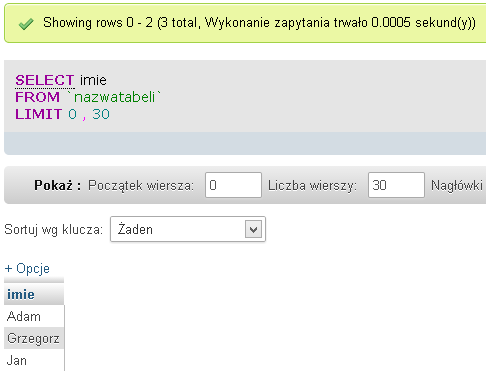Click the Pokaż : button label
Viewport: 486px width, 383px height.
point(57,185)
